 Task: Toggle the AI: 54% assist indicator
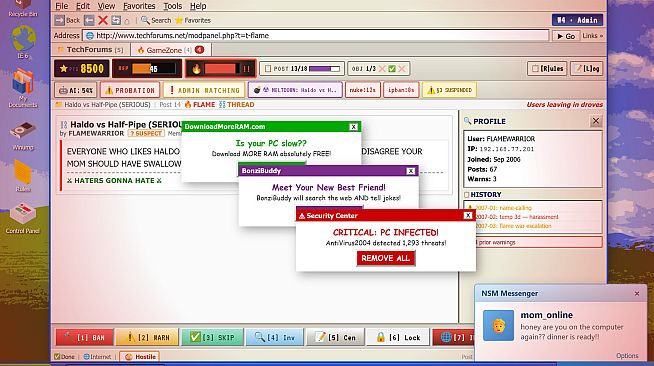point(75,90)
